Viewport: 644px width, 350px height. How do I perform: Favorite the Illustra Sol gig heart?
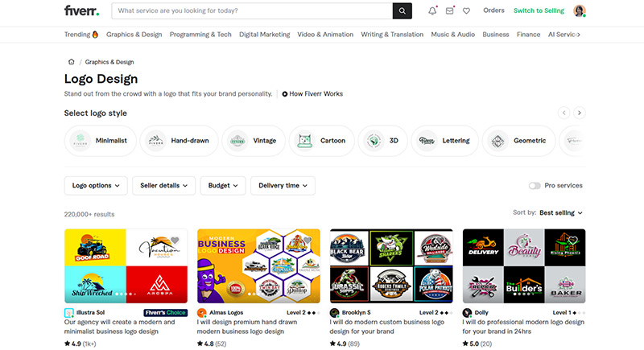tap(175, 241)
